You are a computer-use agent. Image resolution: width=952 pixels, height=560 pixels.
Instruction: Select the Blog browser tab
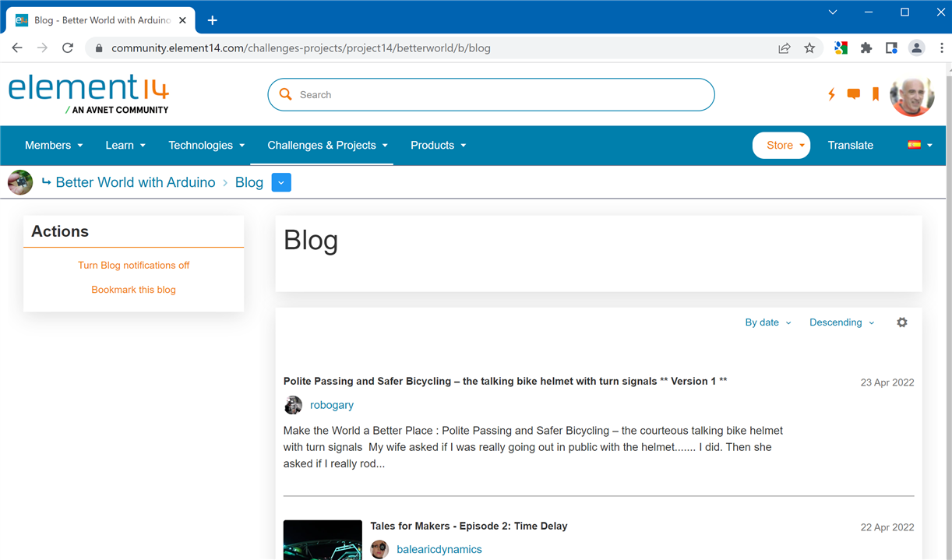(100, 20)
